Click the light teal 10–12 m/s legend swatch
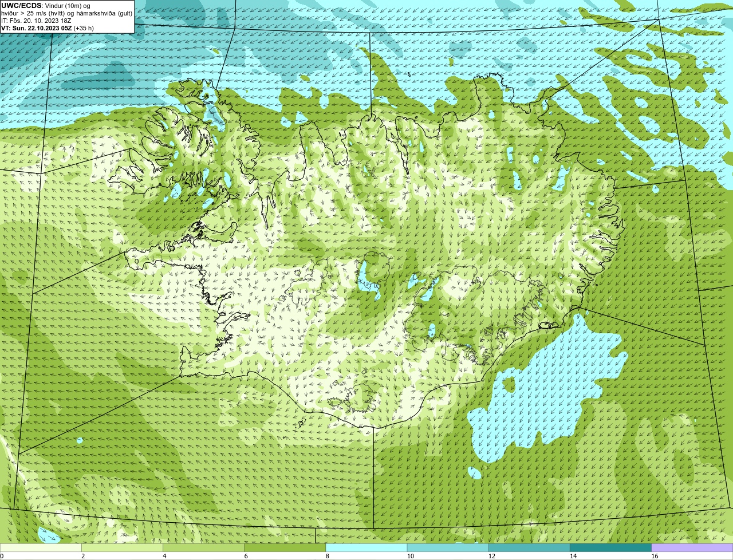Image resolution: width=733 pixels, height=560 pixels. pos(448,548)
